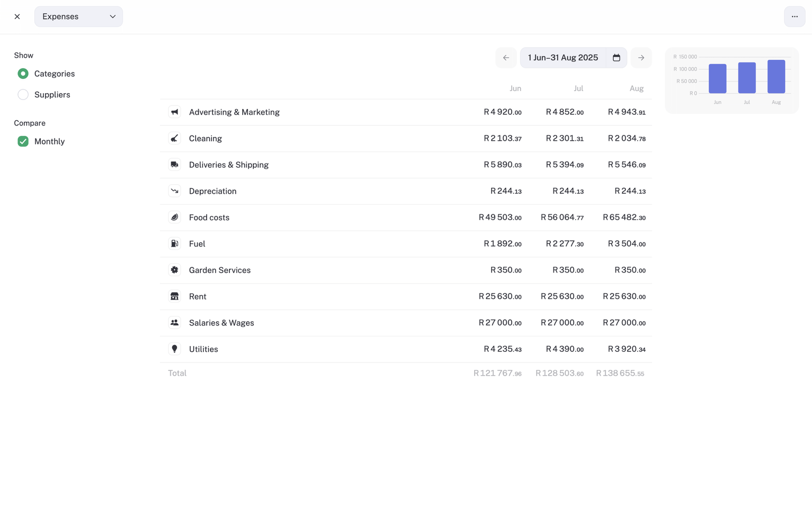Open the three-dot more options menu

click(x=794, y=16)
